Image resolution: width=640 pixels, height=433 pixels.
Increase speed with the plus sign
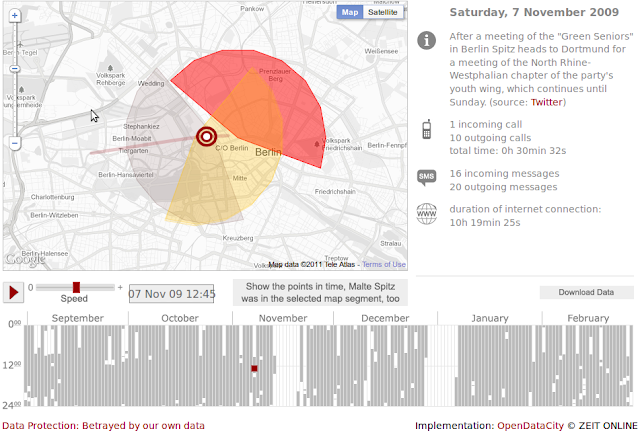(x=120, y=287)
